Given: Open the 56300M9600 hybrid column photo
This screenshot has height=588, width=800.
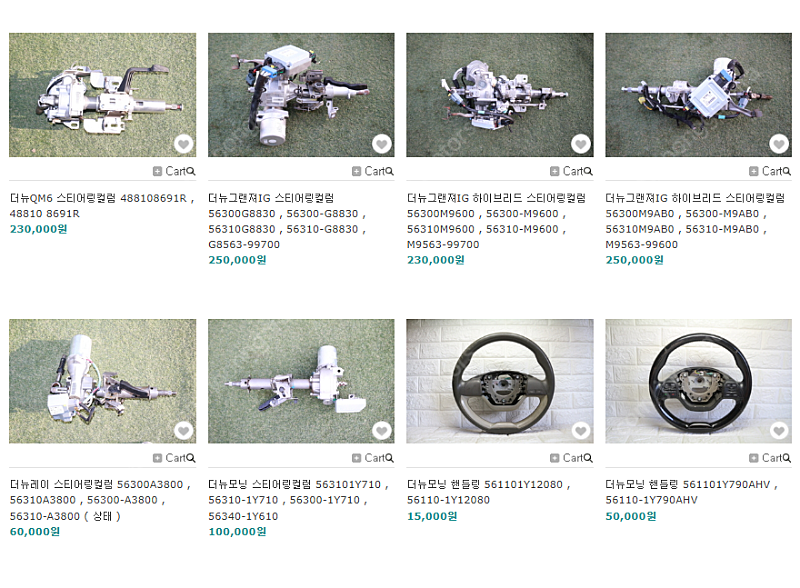Looking at the screenshot, I should point(499,95).
